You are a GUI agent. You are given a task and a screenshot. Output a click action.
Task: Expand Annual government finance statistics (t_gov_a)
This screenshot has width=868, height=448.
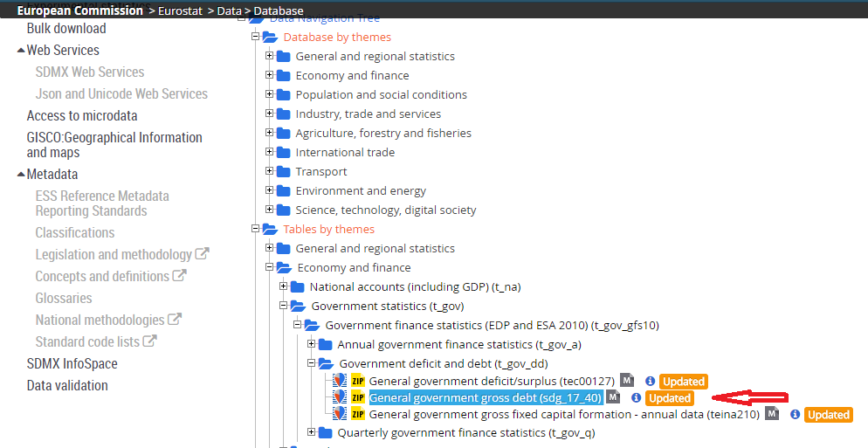(311, 344)
